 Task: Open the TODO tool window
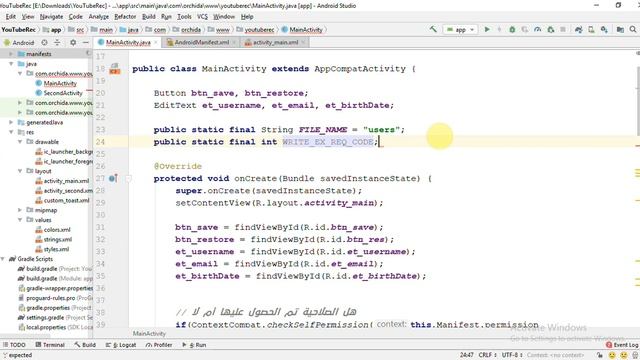(x=14, y=345)
